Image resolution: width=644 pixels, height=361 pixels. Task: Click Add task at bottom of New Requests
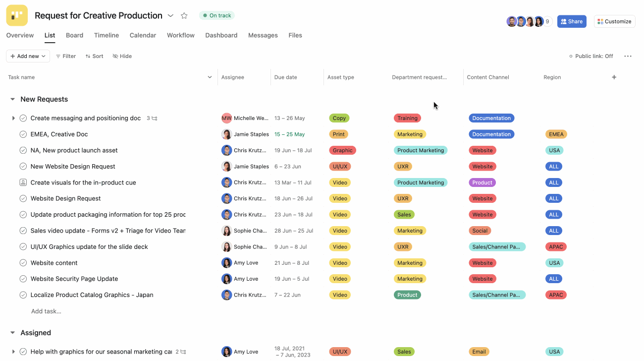point(46,311)
